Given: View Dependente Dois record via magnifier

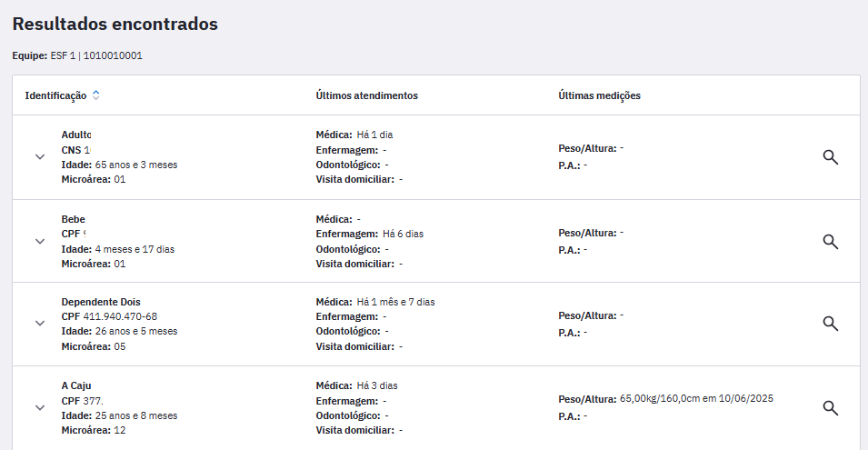Looking at the screenshot, I should tap(830, 323).
